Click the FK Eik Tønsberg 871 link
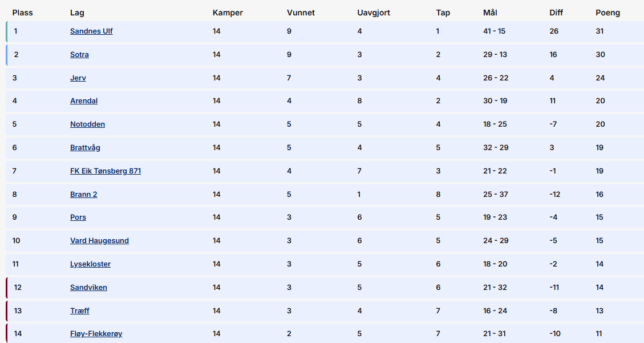Screen dimensions: 644x343 (106, 171)
